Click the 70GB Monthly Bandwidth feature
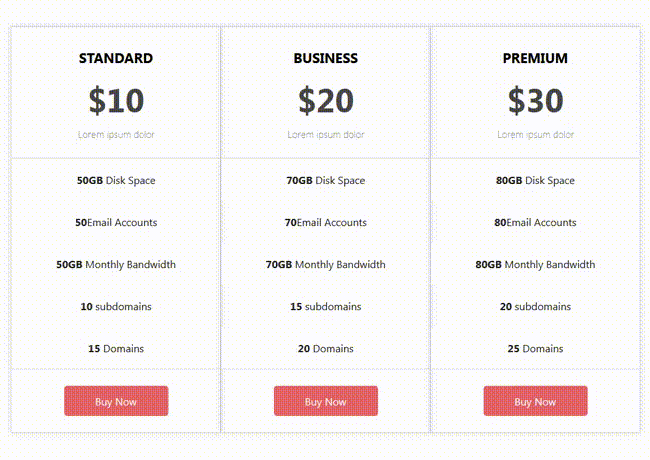 326,265
